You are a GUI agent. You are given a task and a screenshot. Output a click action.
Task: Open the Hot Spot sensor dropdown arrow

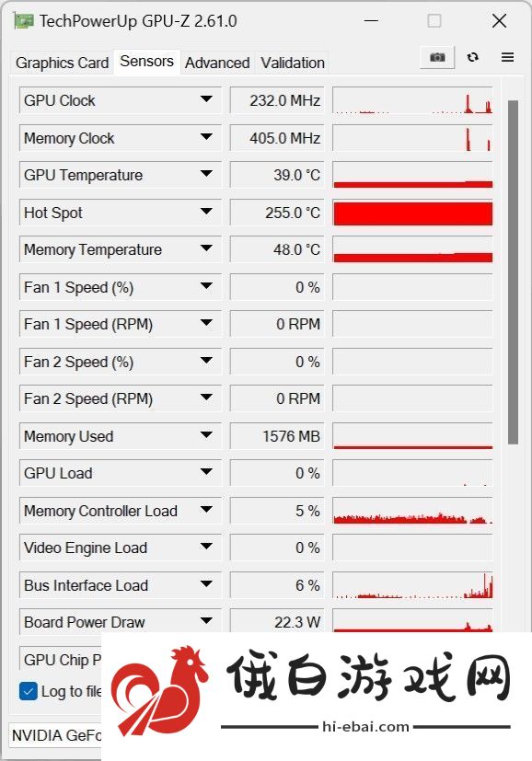coord(206,212)
